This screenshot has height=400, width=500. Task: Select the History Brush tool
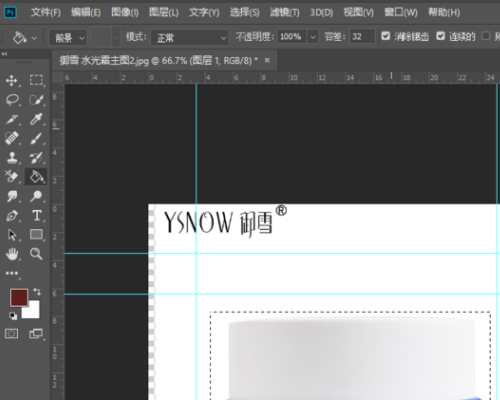coord(36,157)
